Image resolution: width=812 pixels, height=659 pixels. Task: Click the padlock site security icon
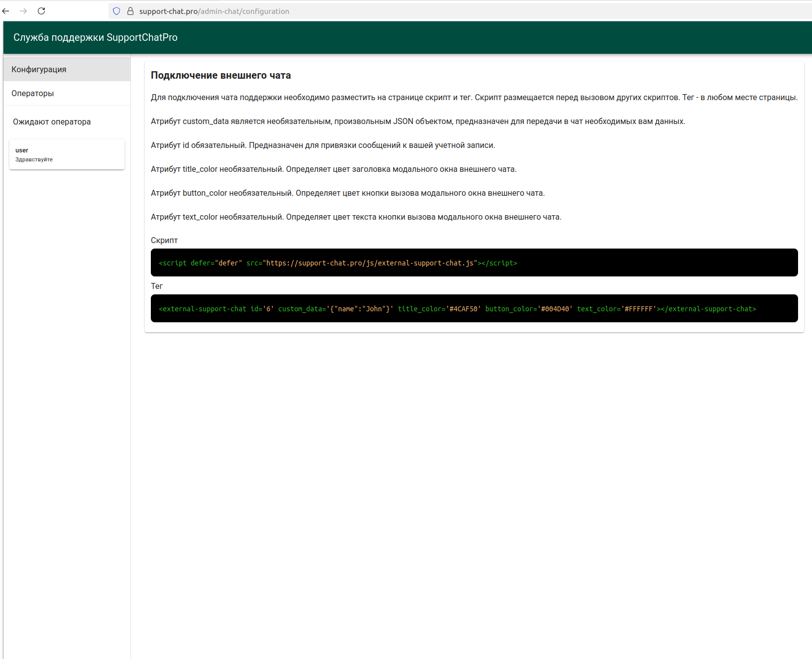coord(130,11)
